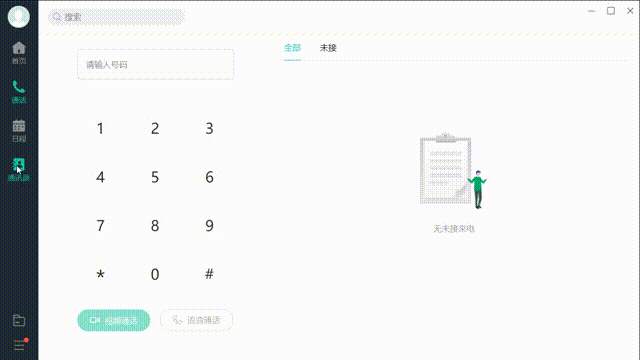Image resolution: width=640 pixels, height=360 pixels.
Task: Close the application window
Action: point(630,11)
